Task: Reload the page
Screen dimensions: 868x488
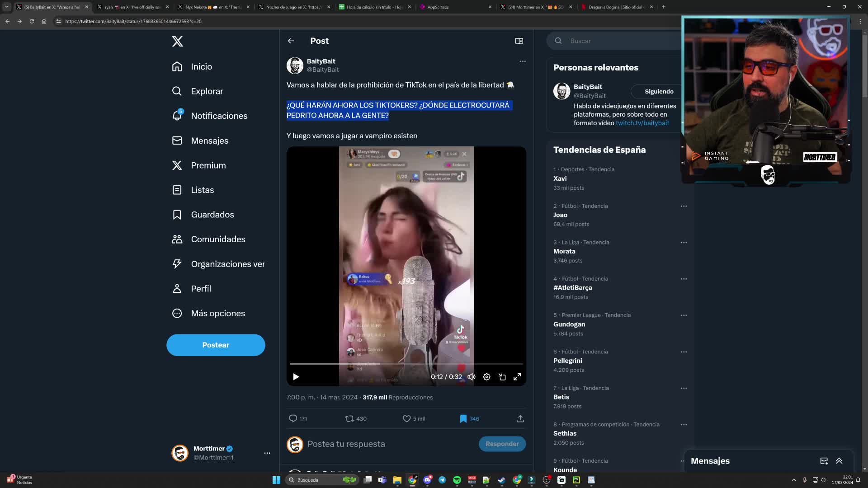Action: point(32,21)
